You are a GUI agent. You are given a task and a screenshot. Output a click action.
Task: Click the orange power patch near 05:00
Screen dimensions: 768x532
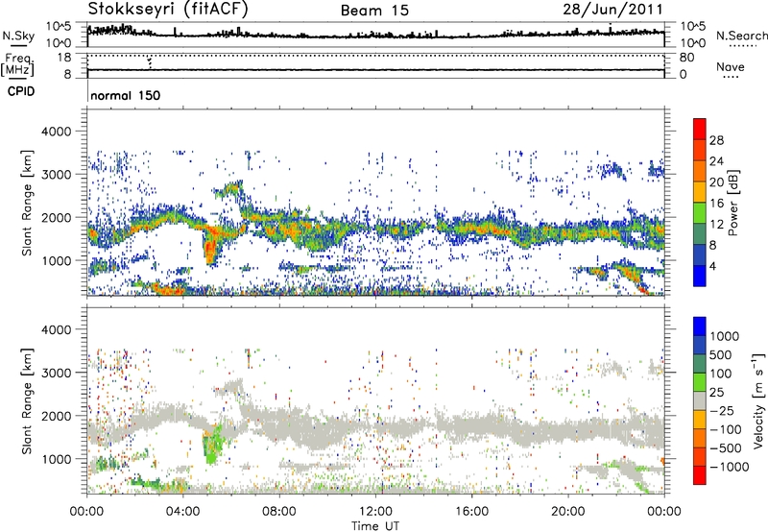[x=211, y=245]
